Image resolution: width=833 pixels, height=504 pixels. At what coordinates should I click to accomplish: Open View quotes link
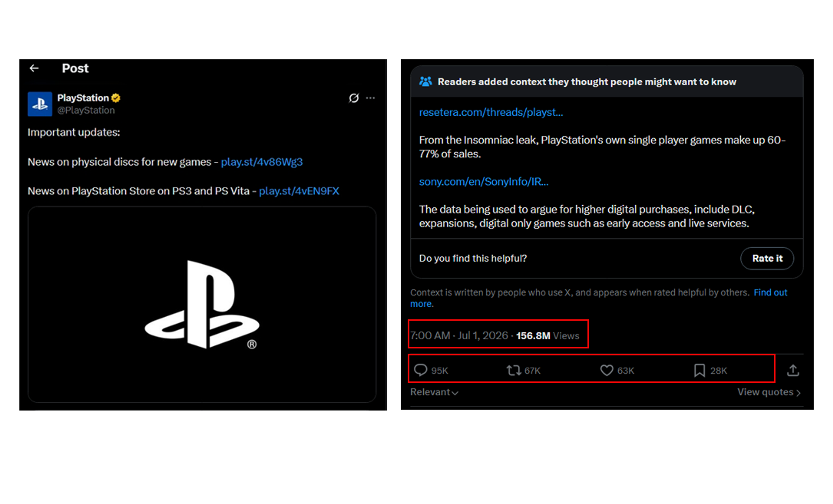[769, 392]
